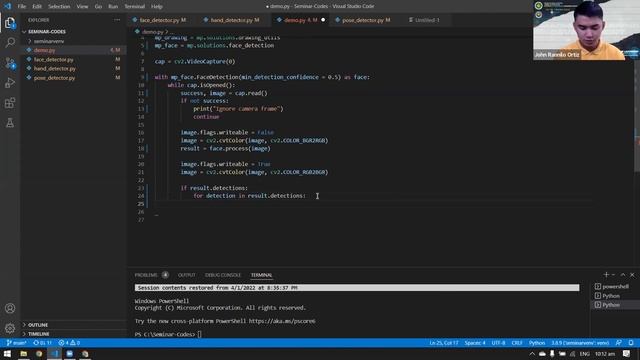Open the Extensions view
The image size is (640, 360).
click(x=10, y=103)
